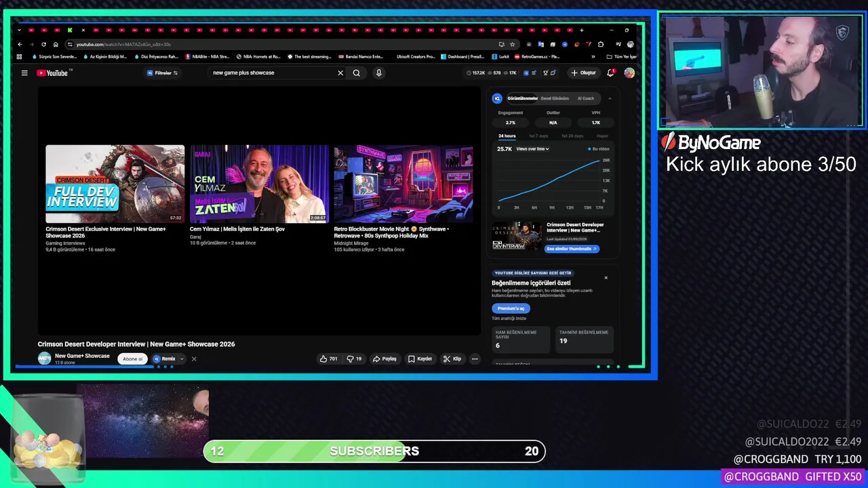Open more actions three-dot menu
The height and width of the screenshot is (488, 868).
tap(475, 359)
